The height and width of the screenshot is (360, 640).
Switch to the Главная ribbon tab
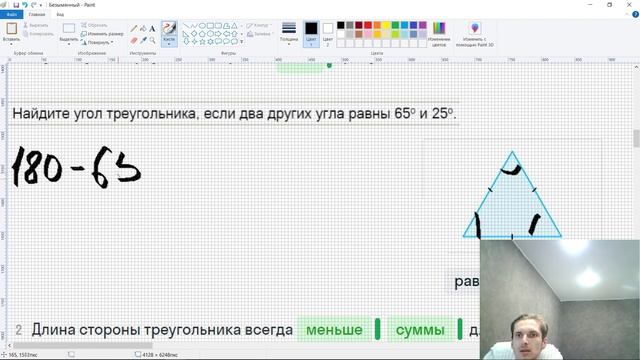pos(37,15)
